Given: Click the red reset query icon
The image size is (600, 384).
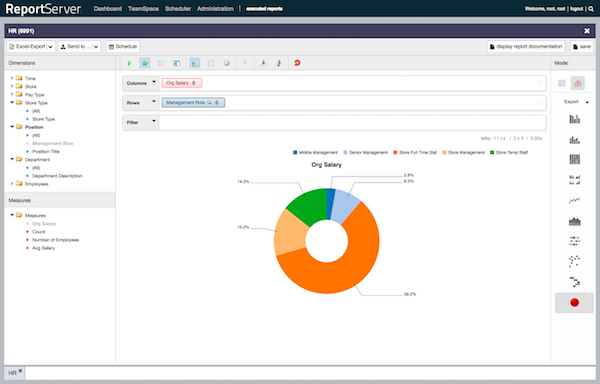Looking at the screenshot, I should (297, 63).
